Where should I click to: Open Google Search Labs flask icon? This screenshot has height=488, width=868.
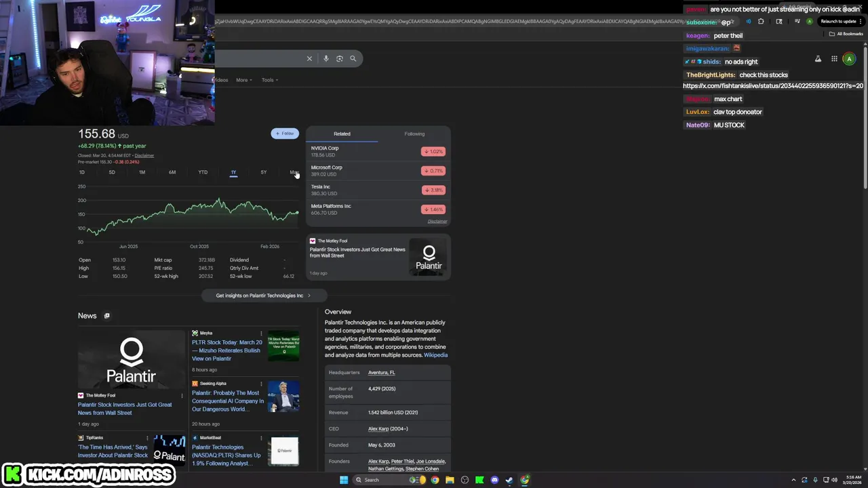pyautogui.click(x=818, y=59)
